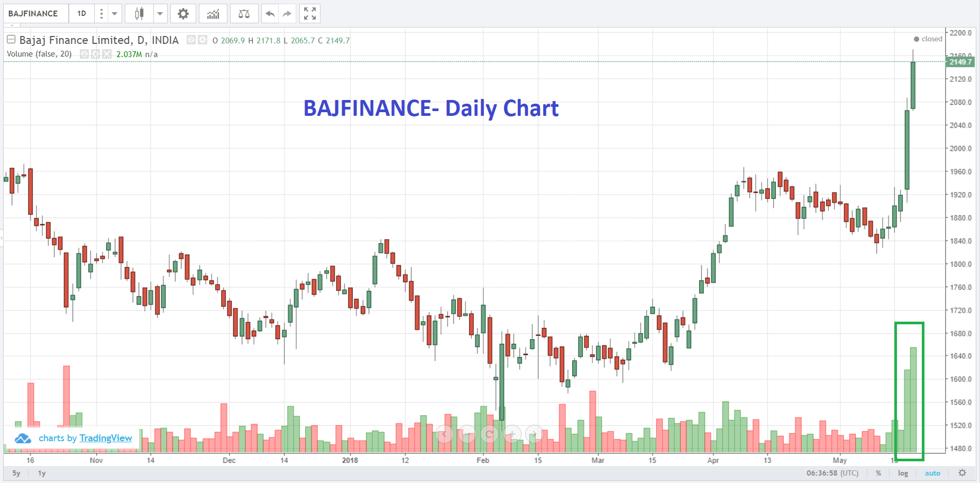Select the candlestick chart style icon

[139, 14]
